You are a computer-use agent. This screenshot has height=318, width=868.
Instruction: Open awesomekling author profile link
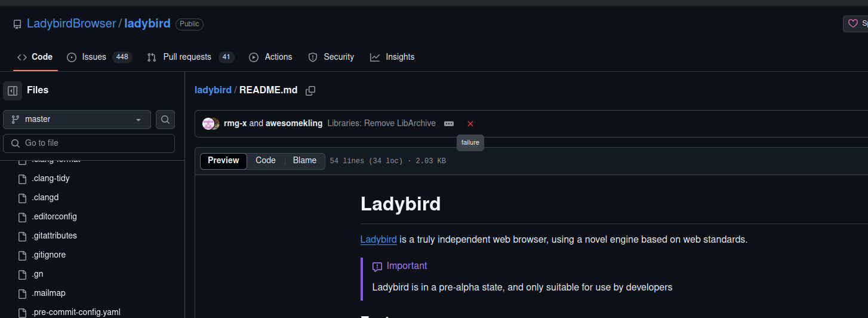point(294,124)
